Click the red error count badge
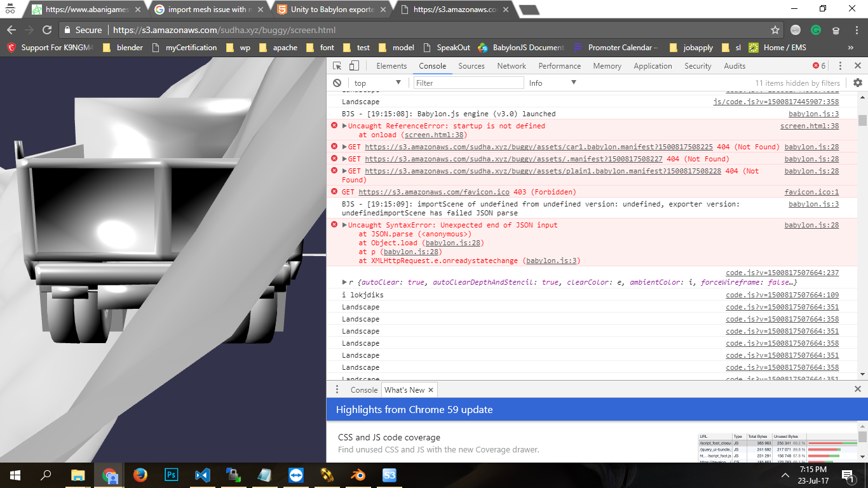 point(819,65)
